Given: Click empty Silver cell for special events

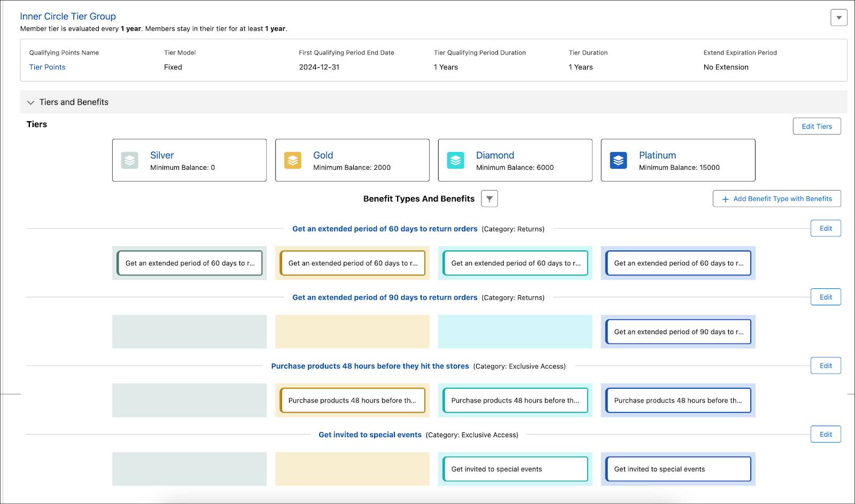Looking at the screenshot, I should pyautogui.click(x=189, y=469).
